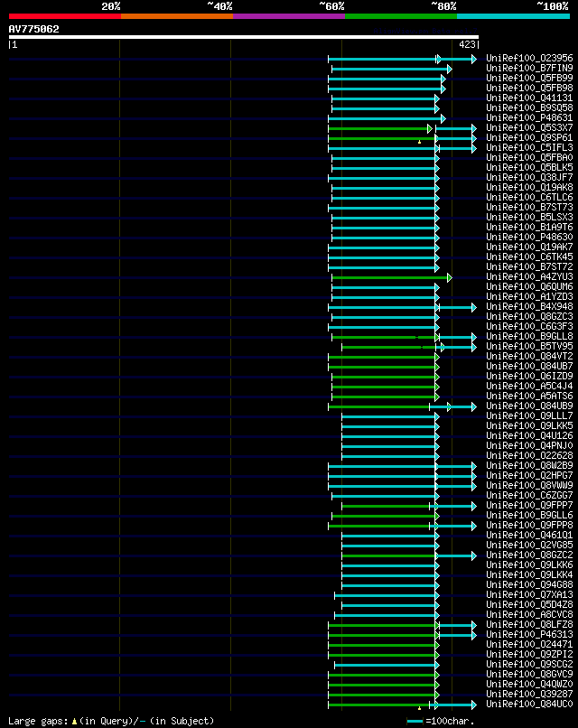Click the cyan alignment bar for Q9LKK5
Viewport: 578px width, 728px height.
point(390,426)
